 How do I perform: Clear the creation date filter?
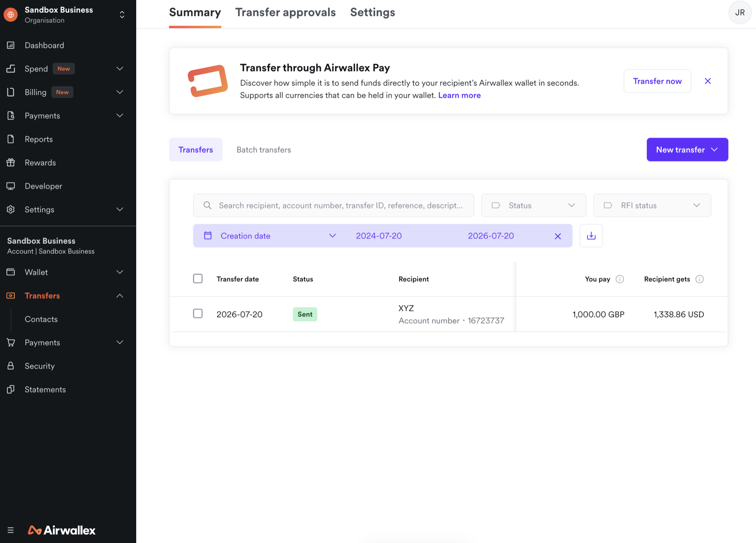pos(558,236)
